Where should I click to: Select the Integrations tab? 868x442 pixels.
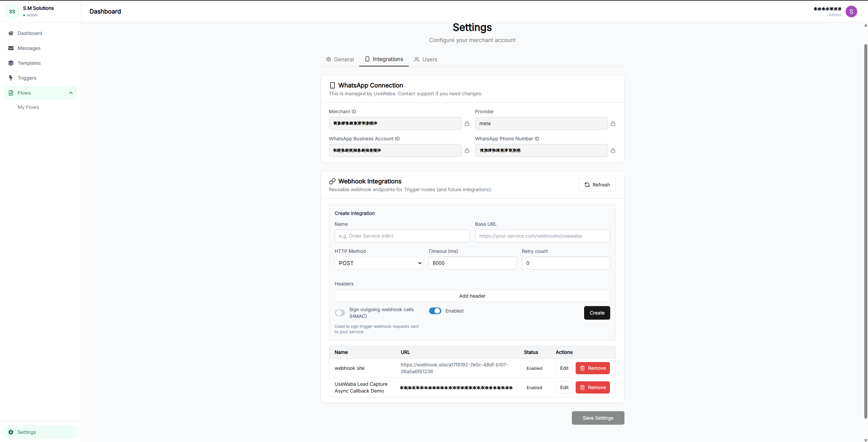384,59
